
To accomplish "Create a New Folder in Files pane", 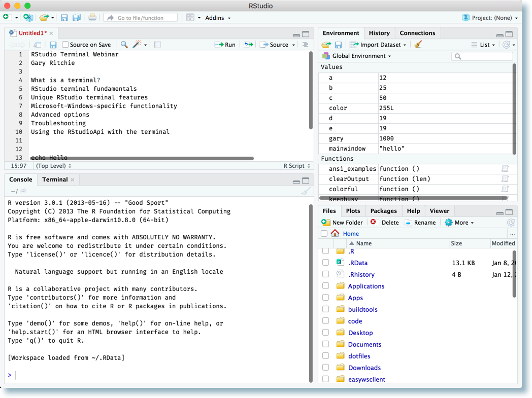I will click(342, 223).
